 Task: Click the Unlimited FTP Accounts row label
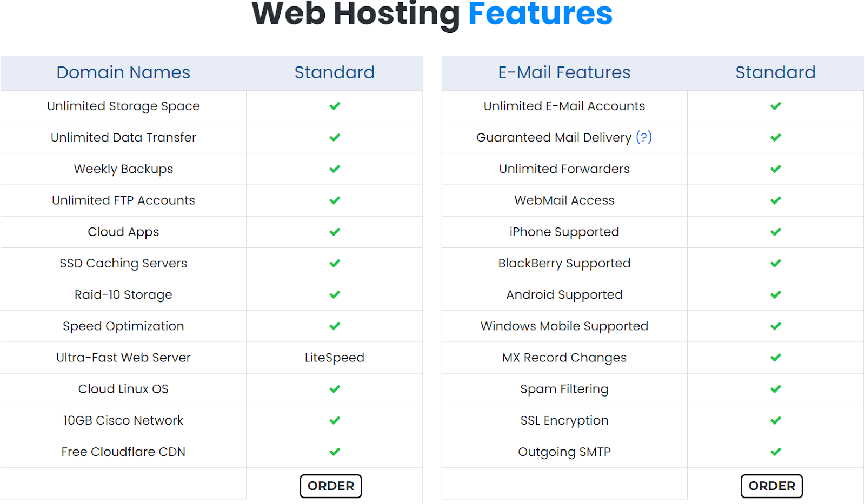pyautogui.click(x=123, y=200)
